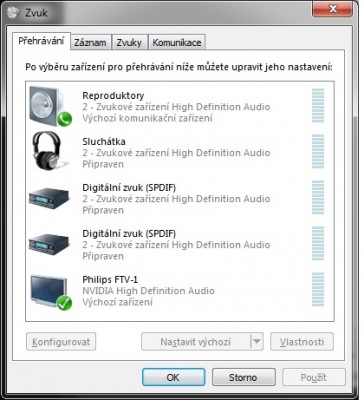
Task: Click the sound icon in title bar
Action: (13, 12)
